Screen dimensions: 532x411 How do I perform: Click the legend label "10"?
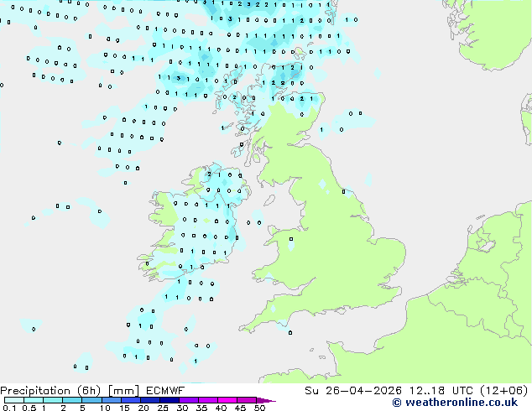(105, 408)
